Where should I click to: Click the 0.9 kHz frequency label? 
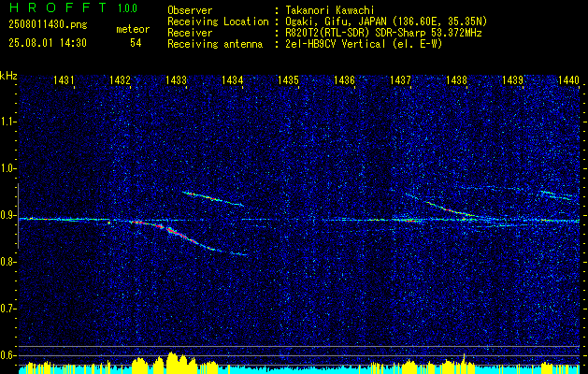7,215
